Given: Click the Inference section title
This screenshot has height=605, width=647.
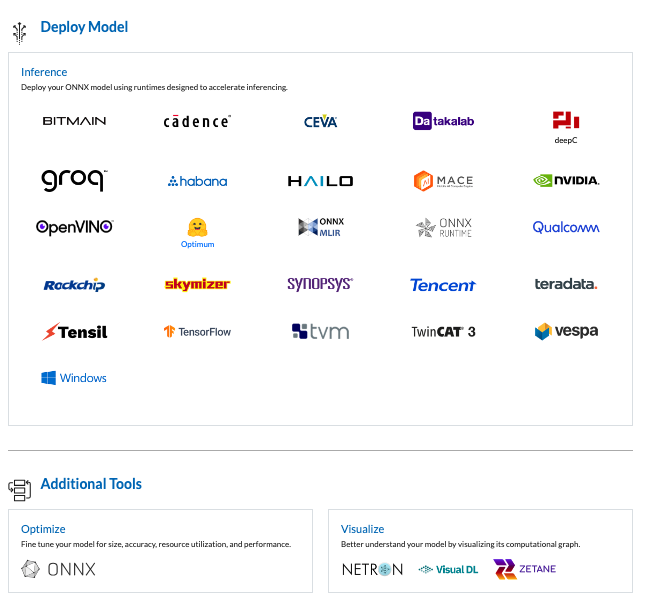Looking at the screenshot, I should 44,72.
